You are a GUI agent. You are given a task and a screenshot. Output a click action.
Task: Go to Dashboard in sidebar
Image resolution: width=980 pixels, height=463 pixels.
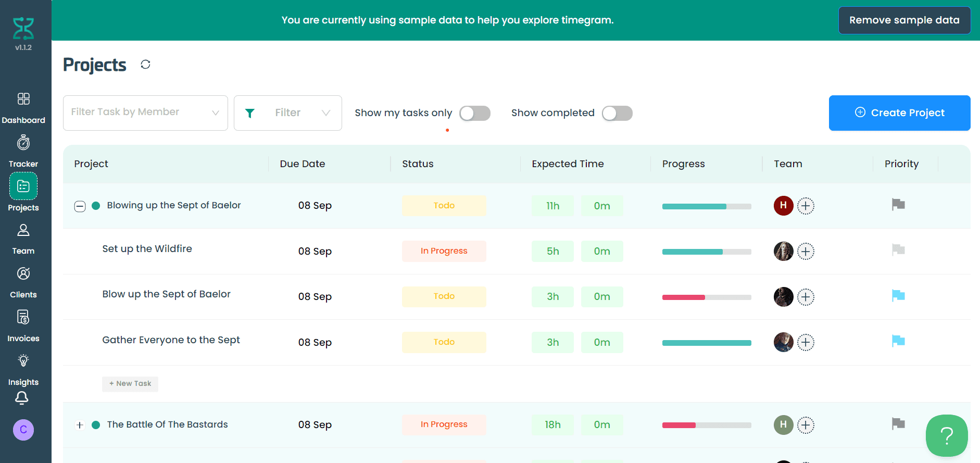point(23,108)
